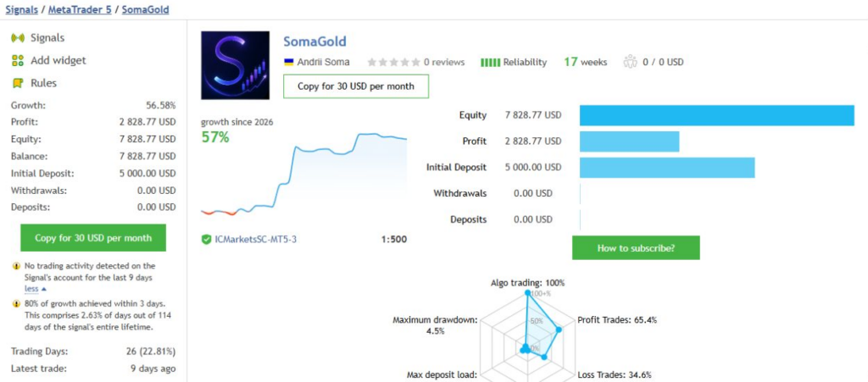Click sidebar Profit 2 828.77 USD value

click(147, 122)
